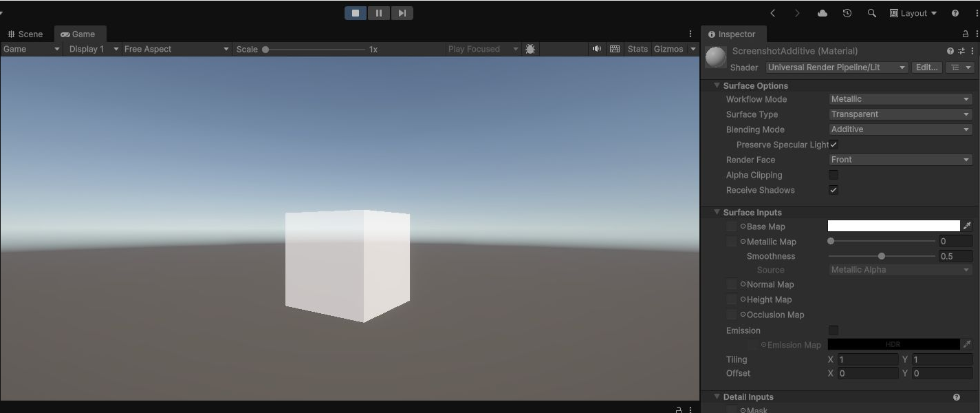The image size is (980, 413).
Task: Open the undo history icon
Action: (x=847, y=13)
